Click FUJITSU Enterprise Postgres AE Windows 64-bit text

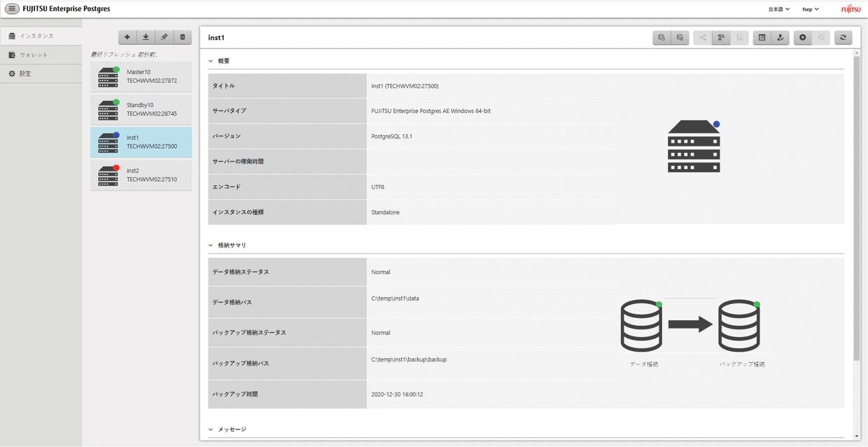(x=430, y=111)
